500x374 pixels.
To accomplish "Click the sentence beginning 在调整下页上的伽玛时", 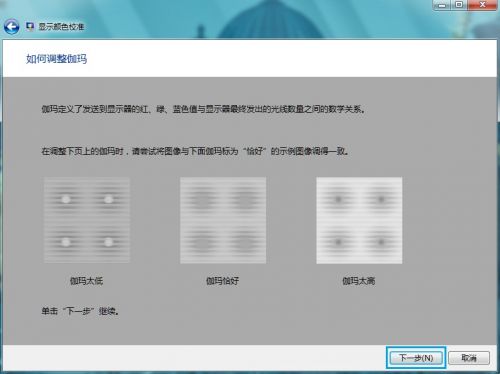I will click(x=195, y=151).
